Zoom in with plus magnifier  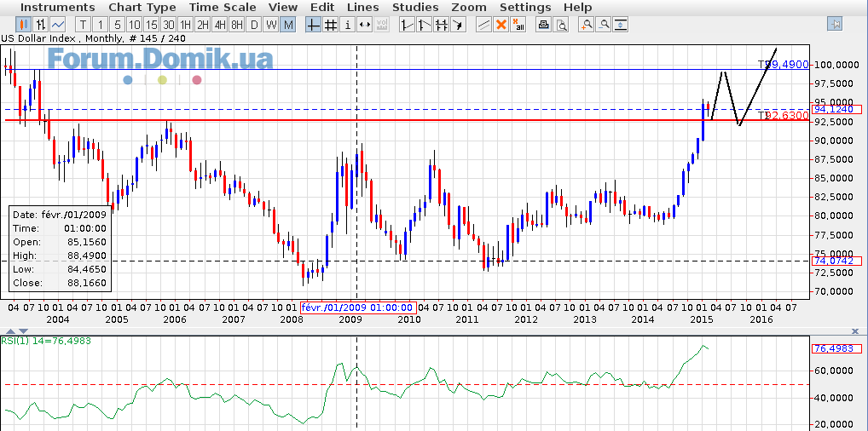(587, 25)
